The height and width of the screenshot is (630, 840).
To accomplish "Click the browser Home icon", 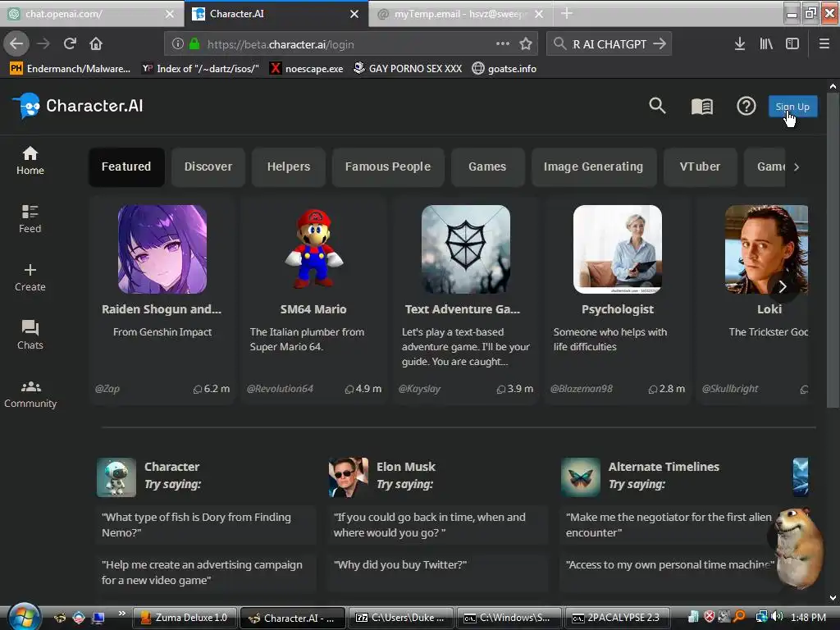I will (96, 43).
